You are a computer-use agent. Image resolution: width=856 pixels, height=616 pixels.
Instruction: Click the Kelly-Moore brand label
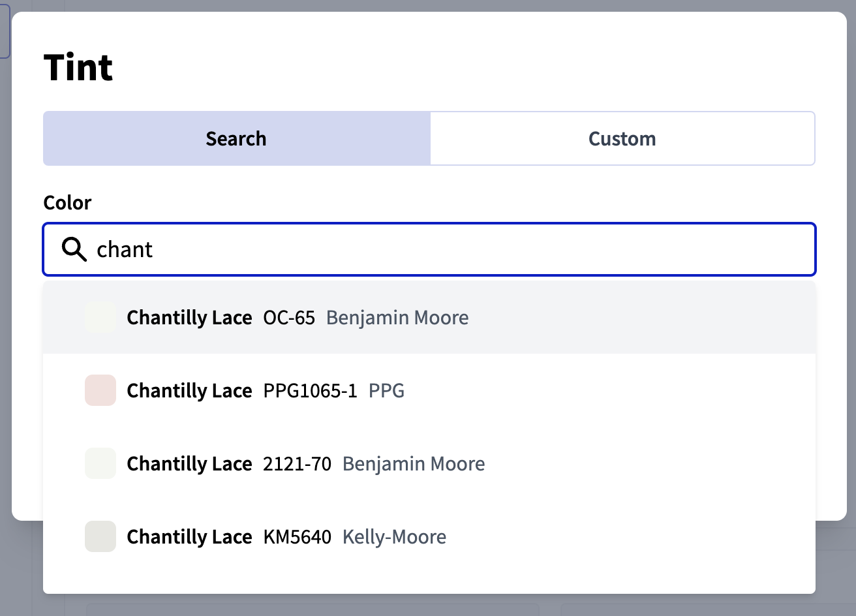click(x=395, y=537)
